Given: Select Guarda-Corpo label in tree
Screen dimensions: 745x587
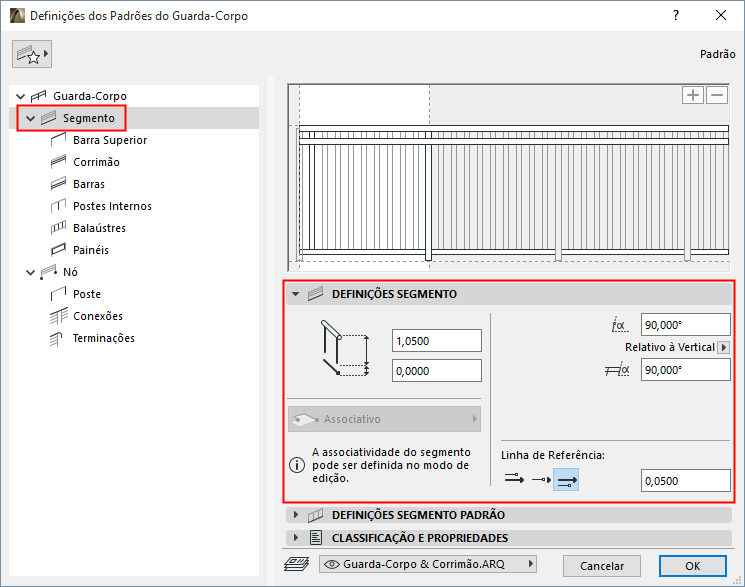Looking at the screenshot, I should 90,96.
